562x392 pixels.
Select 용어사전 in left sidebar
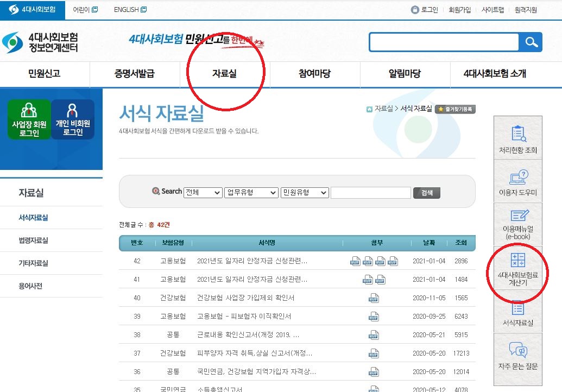[30, 286]
